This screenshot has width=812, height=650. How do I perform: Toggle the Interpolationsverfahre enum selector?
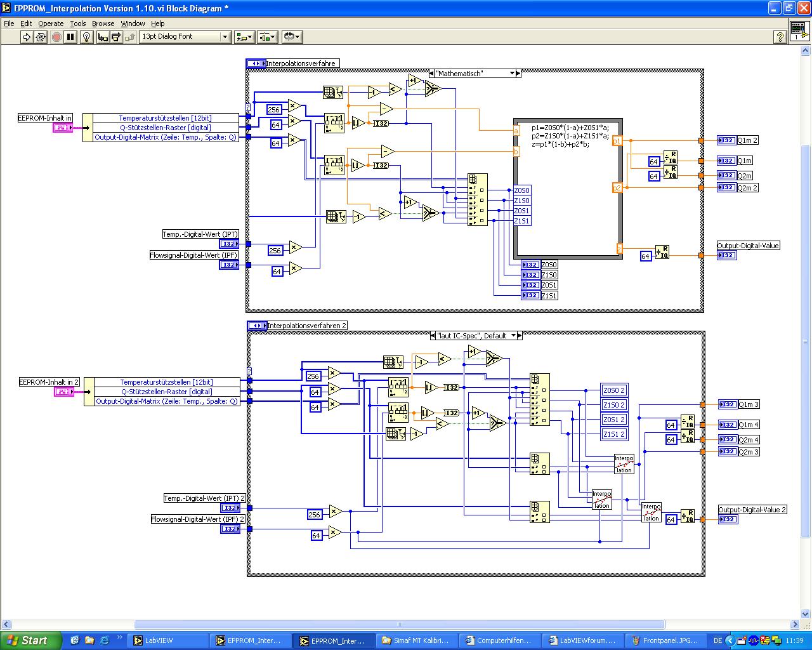(x=256, y=63)
